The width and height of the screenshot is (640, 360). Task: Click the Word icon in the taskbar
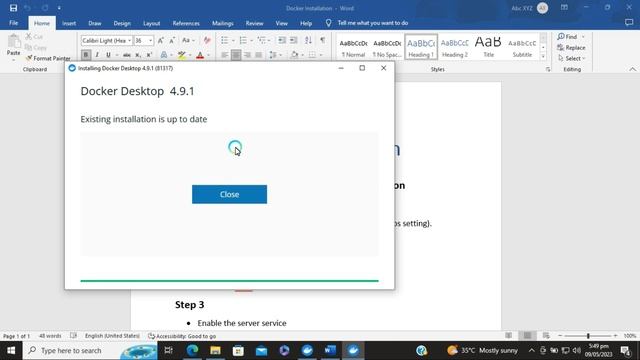tap(330, 350)
